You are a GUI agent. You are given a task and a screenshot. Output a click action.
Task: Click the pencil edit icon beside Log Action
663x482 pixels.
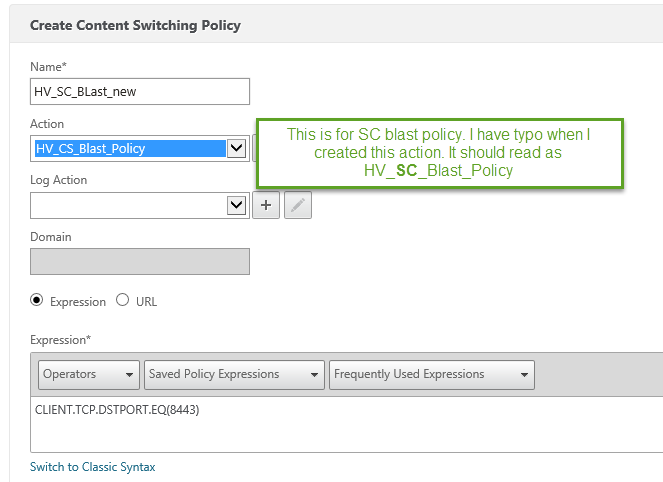point(298,205)
